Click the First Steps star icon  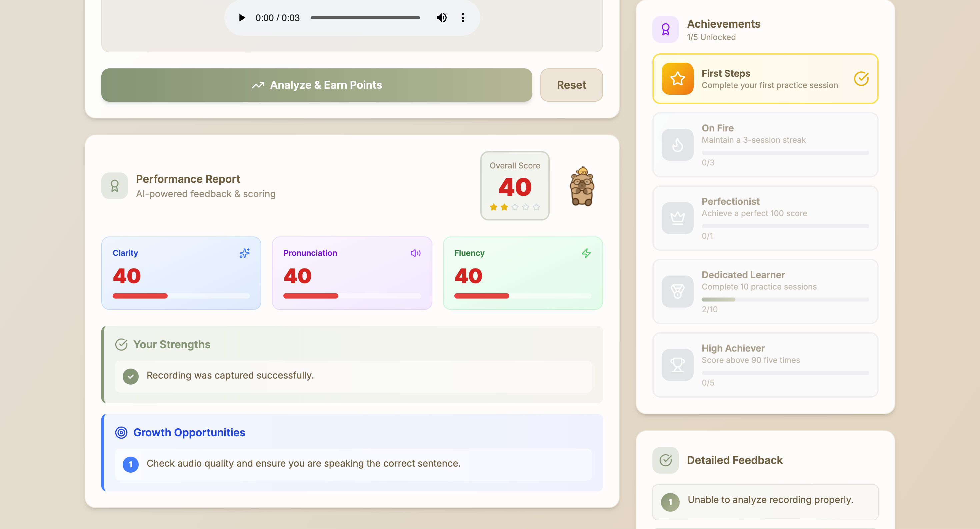[677, 79]
